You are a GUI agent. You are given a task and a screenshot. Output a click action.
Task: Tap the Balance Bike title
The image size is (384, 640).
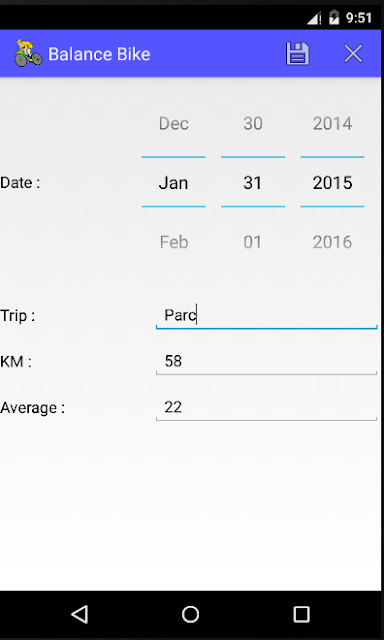click(x=99, y=54)
